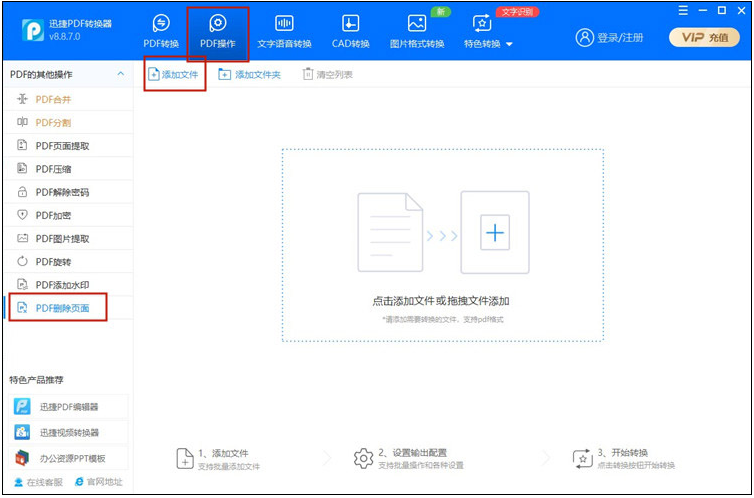The image size is (754, 498).
Task: Click the step 2 设置输出配置 gear icon
Action: [364, 459]
